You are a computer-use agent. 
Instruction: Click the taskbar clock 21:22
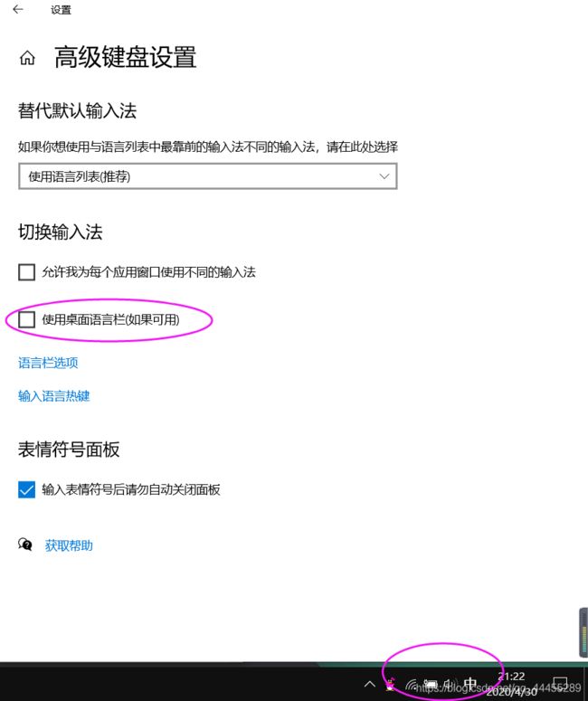(x=511, y=676)
